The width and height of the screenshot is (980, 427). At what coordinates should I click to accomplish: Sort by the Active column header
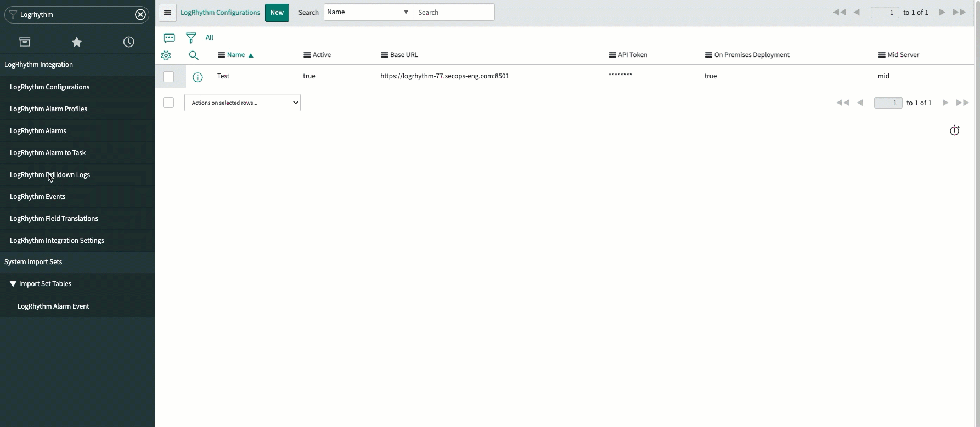point(322,55)
